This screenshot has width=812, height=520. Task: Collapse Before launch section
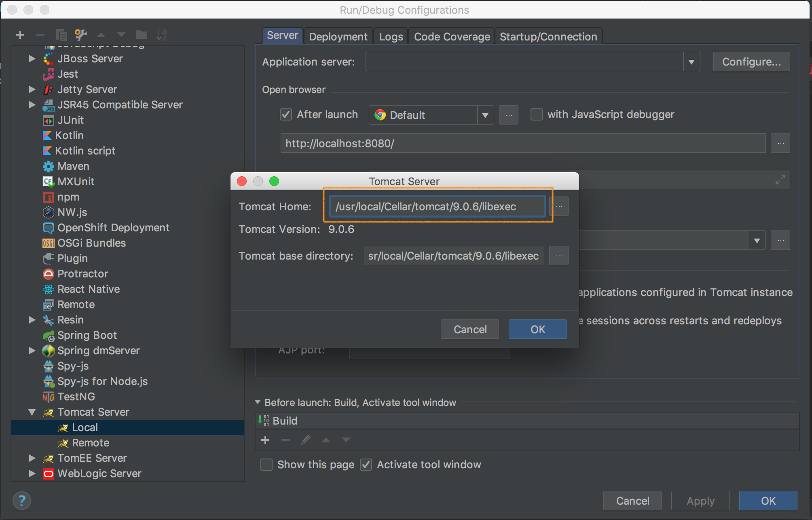(x=258, y=402)
